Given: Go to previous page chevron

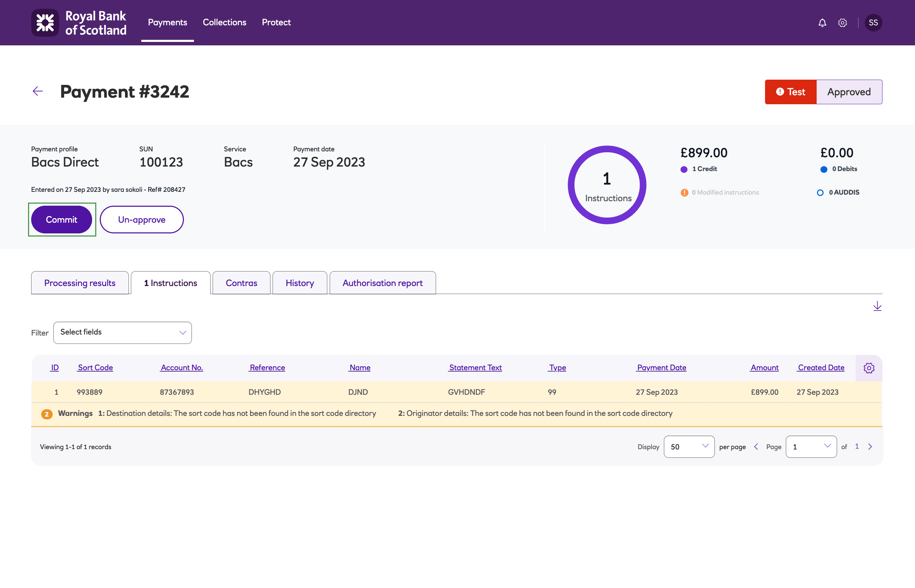Looking at the screenshot, I should click(756, 446).
